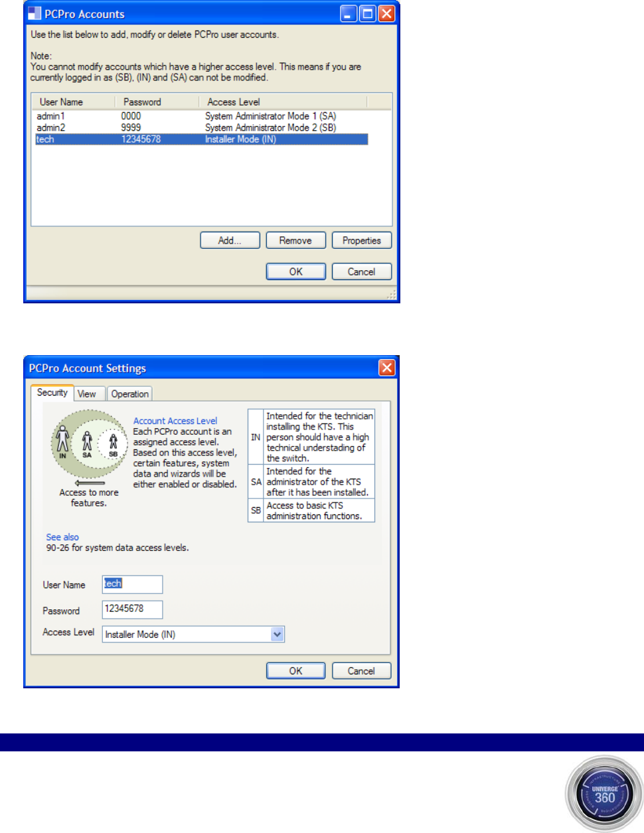Click '90-26 for system data access levels' text
The width and height of the screenshot is (644, 833).
(x=118, y=548)
